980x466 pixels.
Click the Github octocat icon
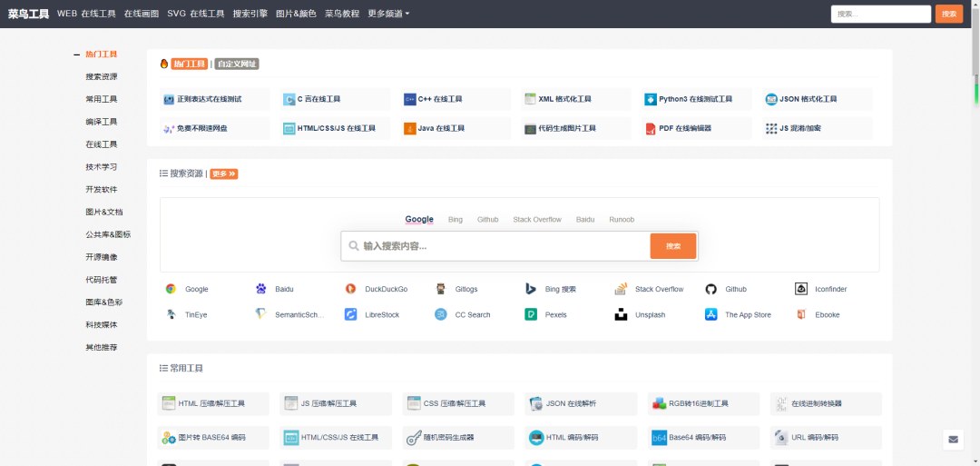(x=710, y=289)
